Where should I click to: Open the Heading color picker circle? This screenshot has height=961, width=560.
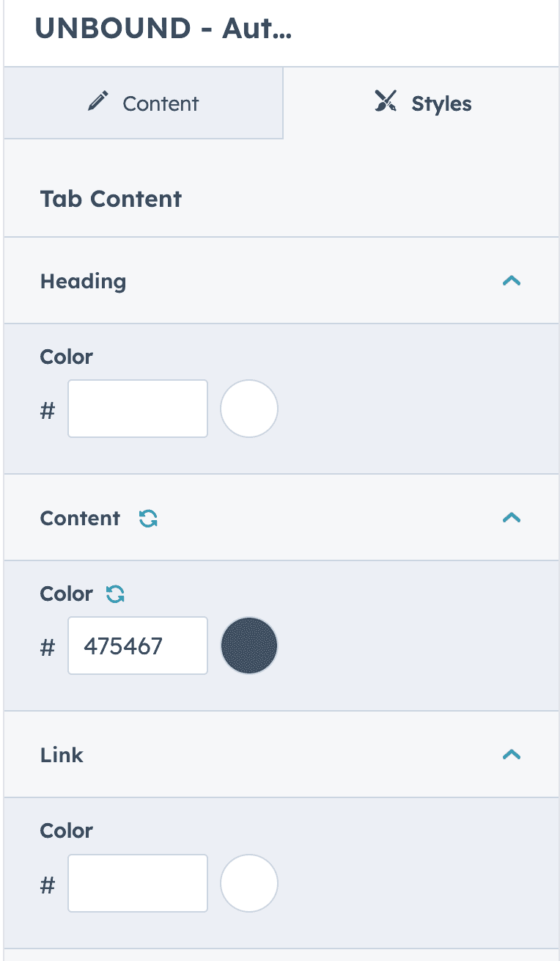(248, 408)
